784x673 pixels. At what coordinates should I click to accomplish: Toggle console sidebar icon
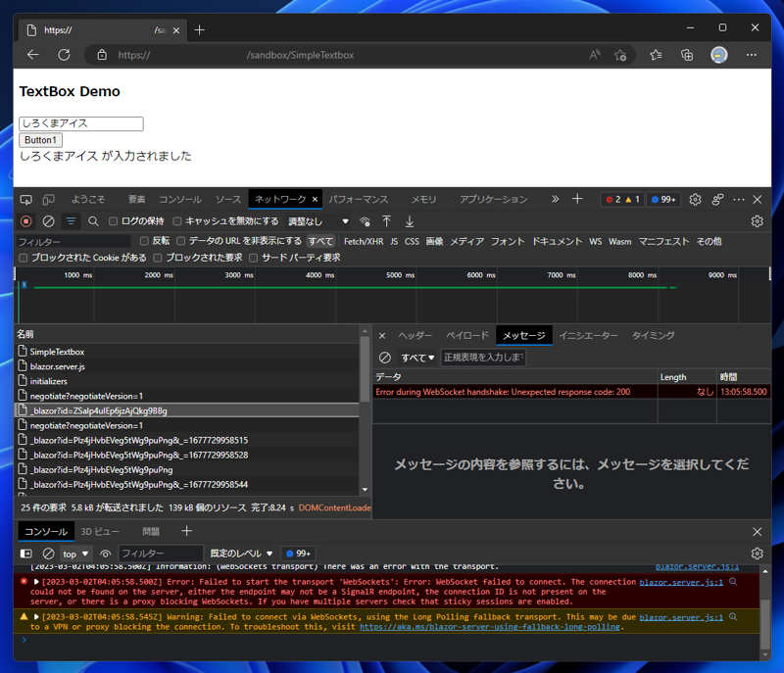[26, 553]
